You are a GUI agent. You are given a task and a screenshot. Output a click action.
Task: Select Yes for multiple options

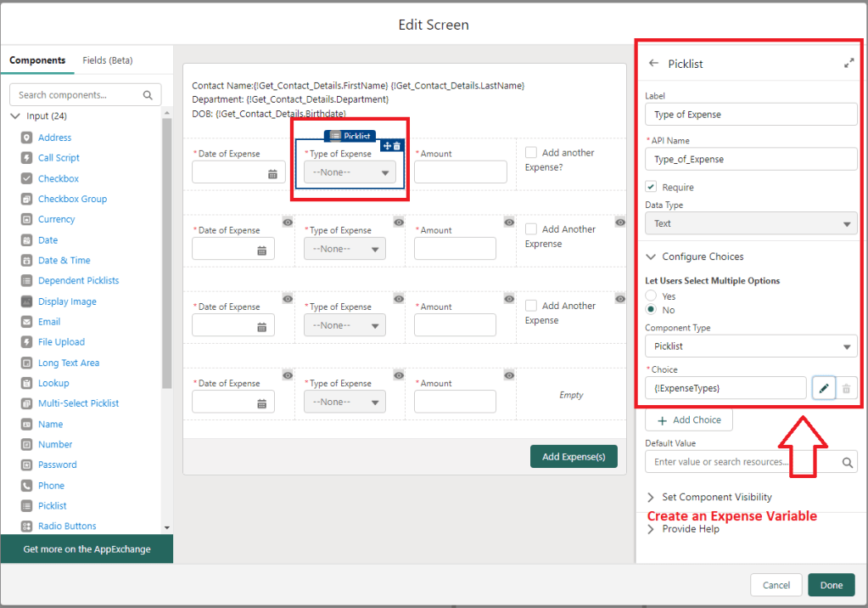(651, 296)
